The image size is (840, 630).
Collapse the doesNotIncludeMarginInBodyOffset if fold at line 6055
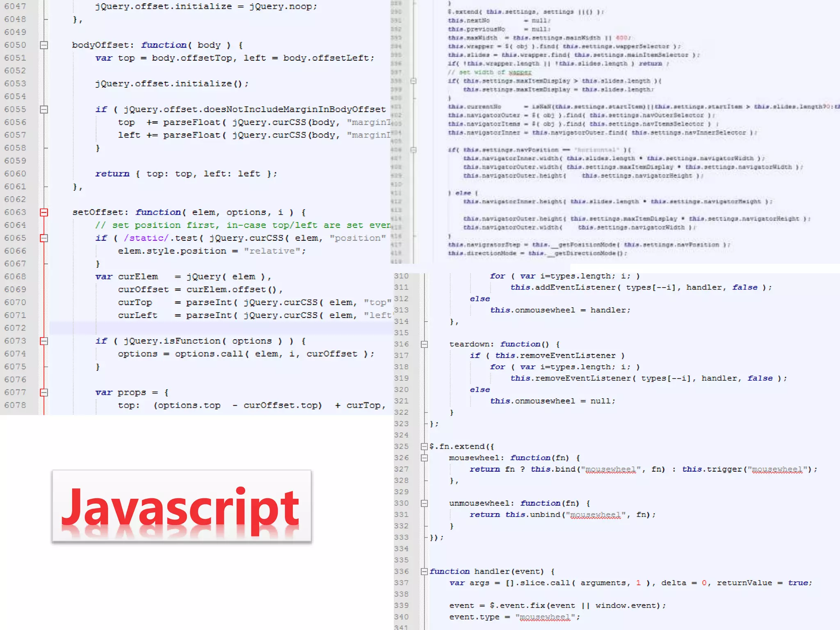(44, 110)
